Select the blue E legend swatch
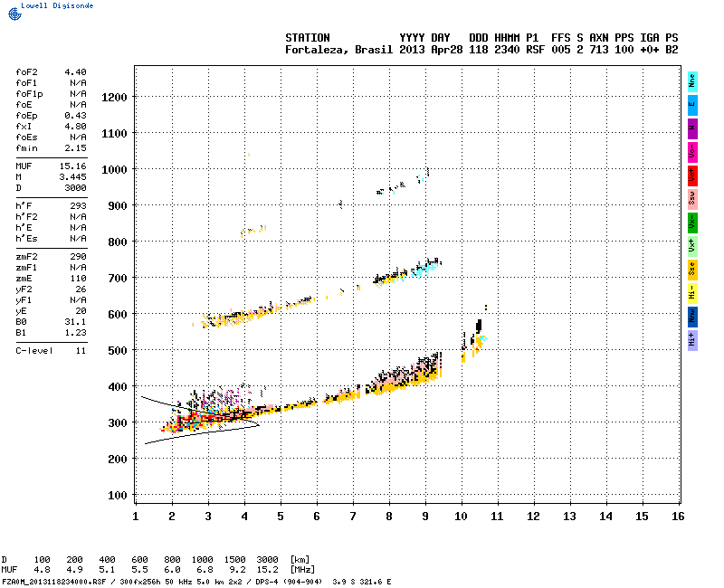 coord(692,104)
